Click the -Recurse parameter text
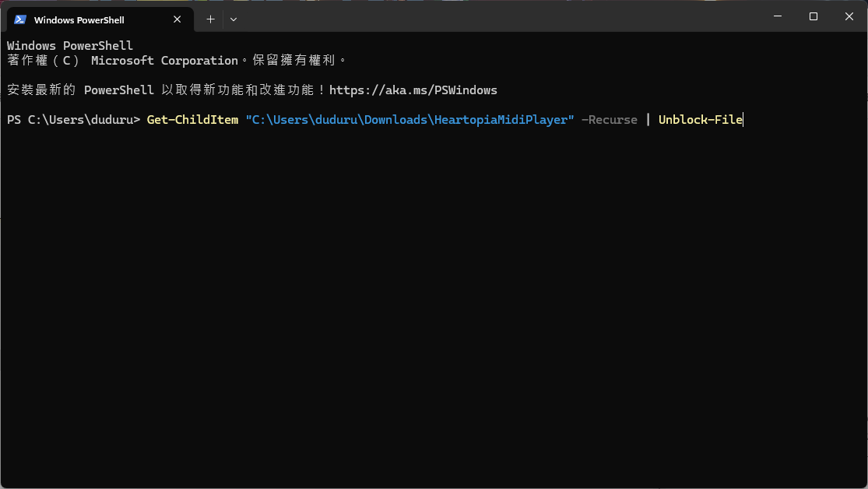Image resolution: width=868 pixels, height=489 pixels. 610,120
